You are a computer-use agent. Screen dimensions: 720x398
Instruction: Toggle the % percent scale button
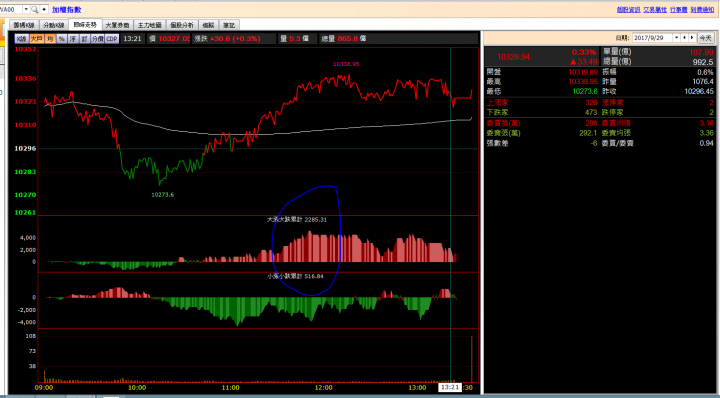tap(62, 39)
